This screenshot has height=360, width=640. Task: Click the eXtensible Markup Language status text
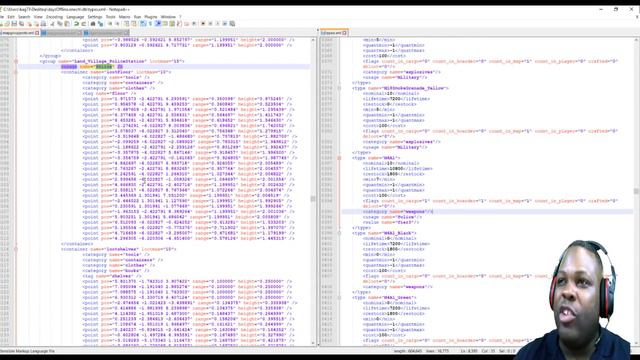point(27,351)
